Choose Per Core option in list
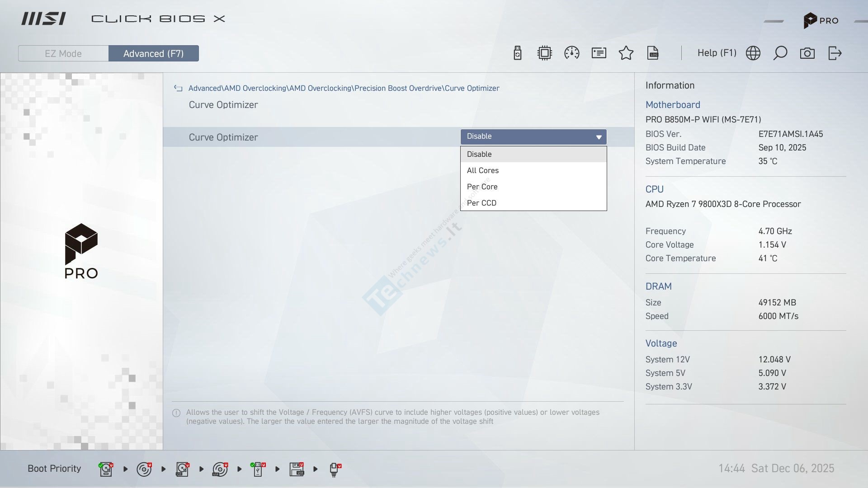Image resolution: width=868 pixels, height=488 pixels. (482, 187)
